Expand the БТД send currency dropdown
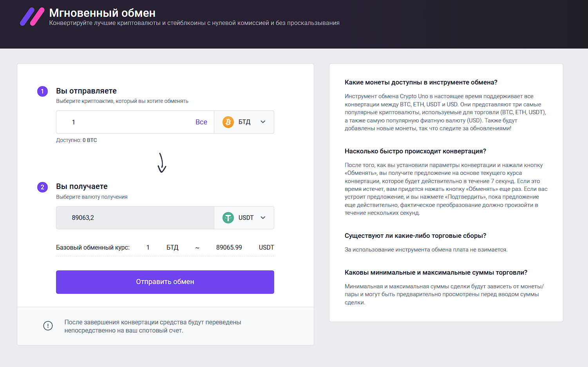Image resolution: width=588 pixels, height=367 pixels. coord(263,122)
